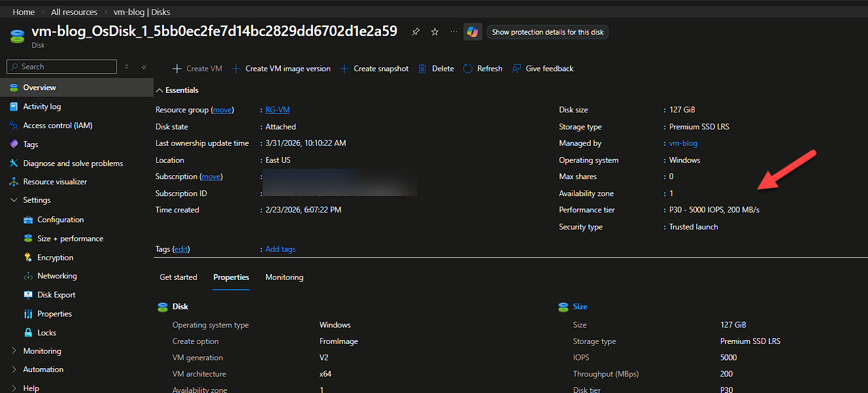This screenshot has width=868, height=393.
Task: Open the more options ellipsis beside title
Action: point(454,32)
